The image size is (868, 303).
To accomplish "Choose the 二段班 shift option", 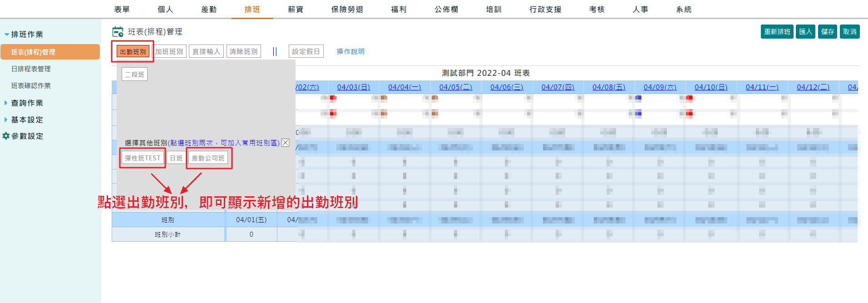I will pyautogui.click(x=134, y=75).
